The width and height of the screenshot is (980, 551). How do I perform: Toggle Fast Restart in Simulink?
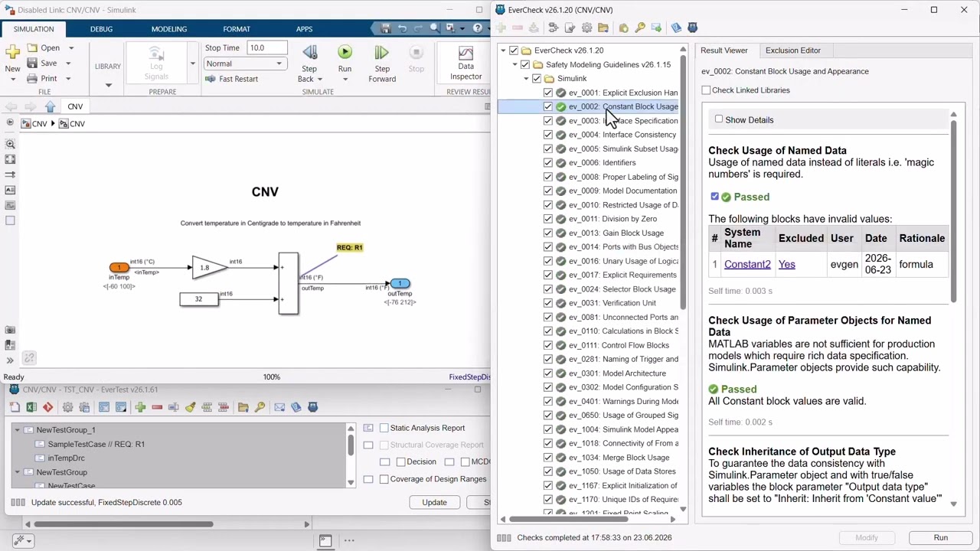(232, 79)
